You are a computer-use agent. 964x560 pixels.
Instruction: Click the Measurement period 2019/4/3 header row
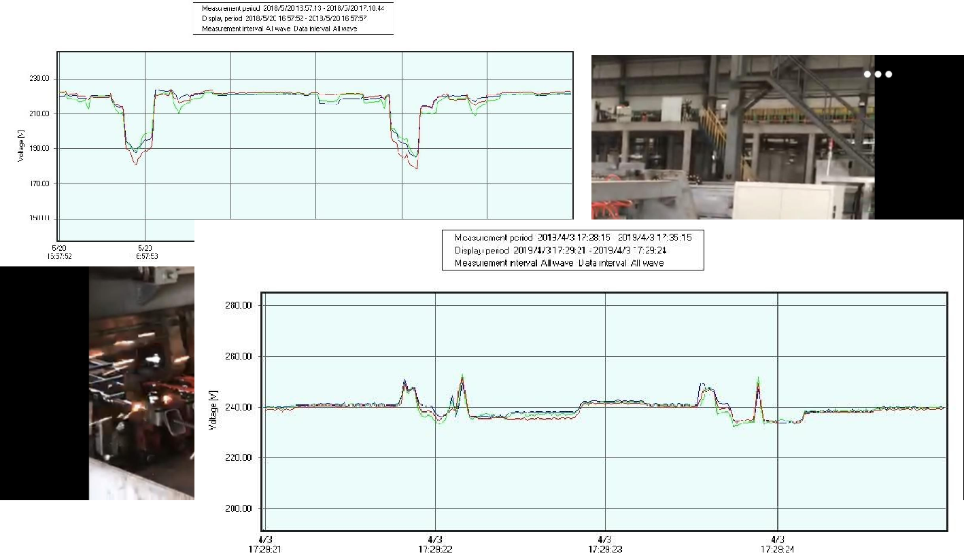point(573,238)
